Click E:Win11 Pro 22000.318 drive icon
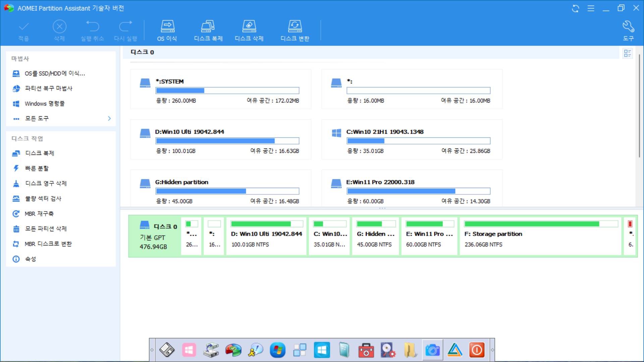This screenshot has width=644, height=362. point(336,183)
